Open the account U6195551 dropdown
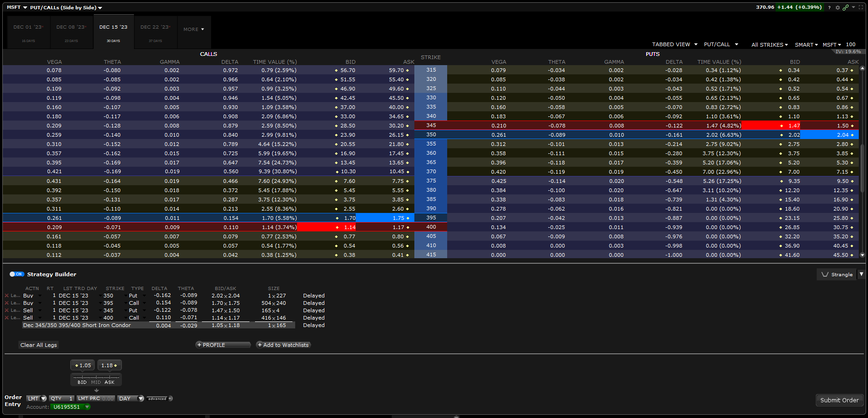The height and width of the screenshot is (418, 868). pyautogui.click(x=70, y=407)
